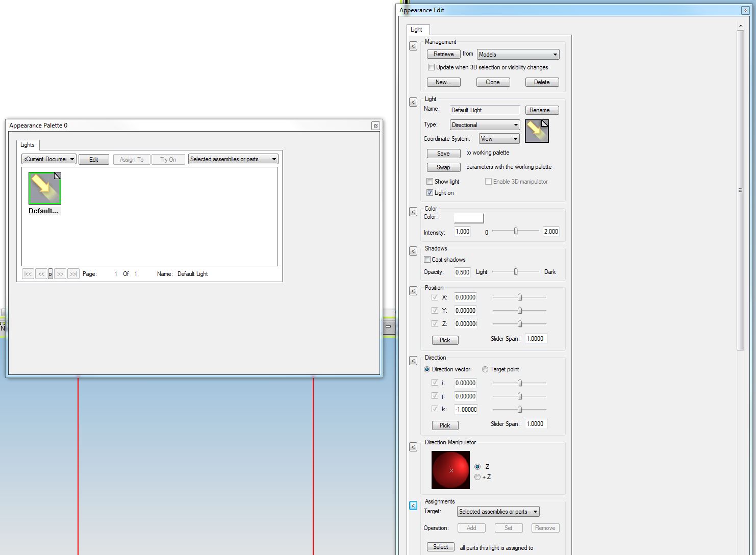The width and height of the screenshot is (756, 555).
Task: Open the Current Document dropdown in palette
Action: 49,159
